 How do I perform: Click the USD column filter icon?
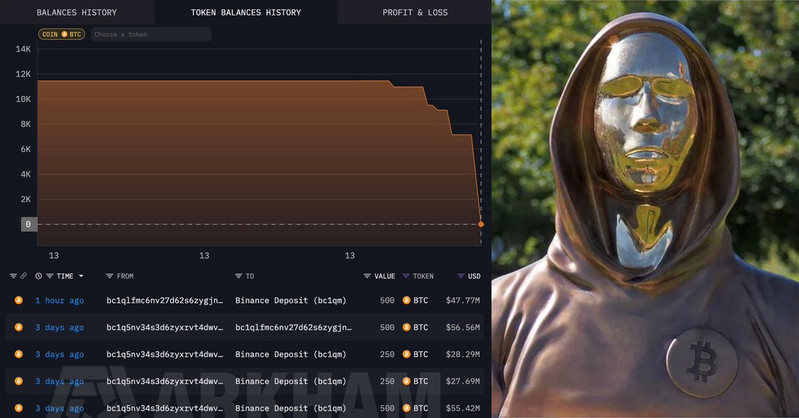[460, 276]
